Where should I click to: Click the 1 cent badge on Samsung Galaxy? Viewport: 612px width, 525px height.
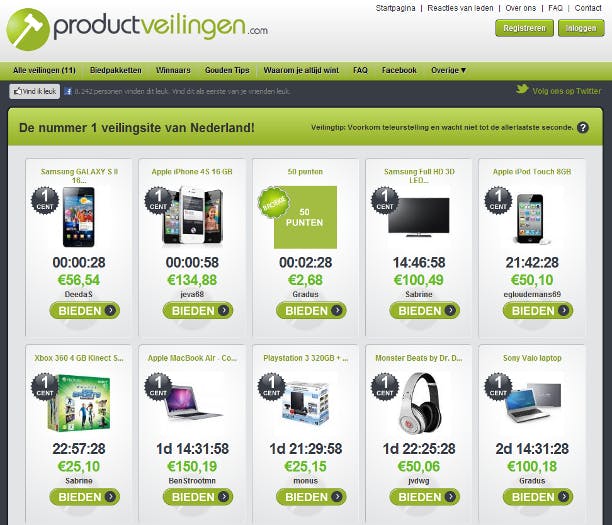[45, 201]
